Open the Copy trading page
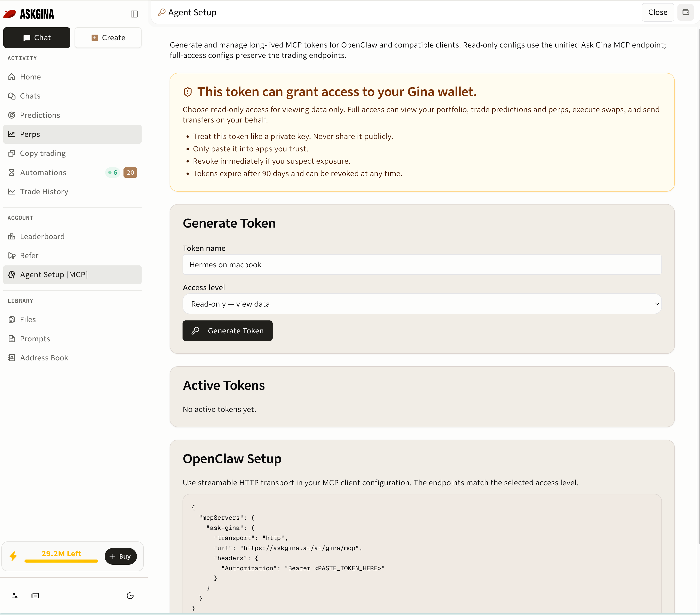The height and width of the screenshot is (615, 700). point(72,153)
